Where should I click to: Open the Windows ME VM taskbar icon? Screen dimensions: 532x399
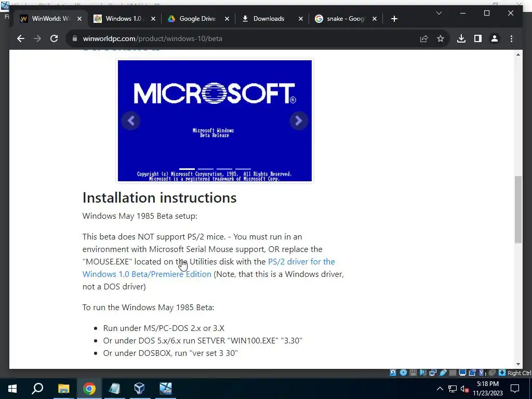pyautogui.click(x=166, y=389)
